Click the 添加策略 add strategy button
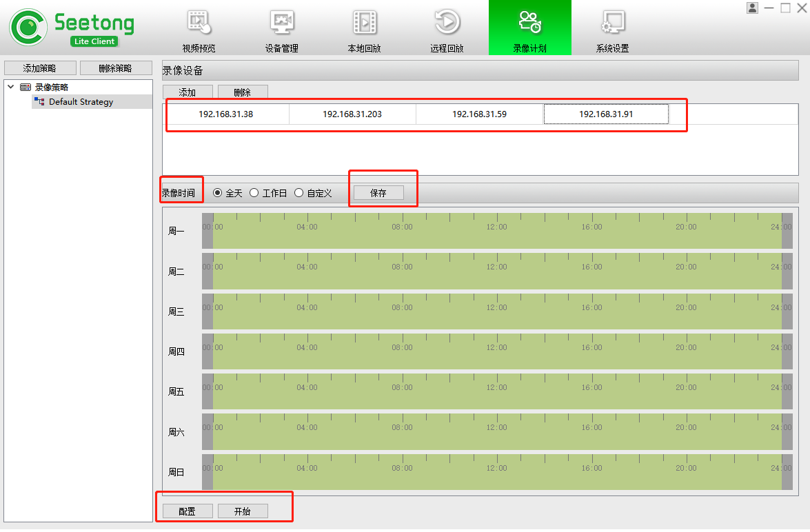 click(39, 68)
